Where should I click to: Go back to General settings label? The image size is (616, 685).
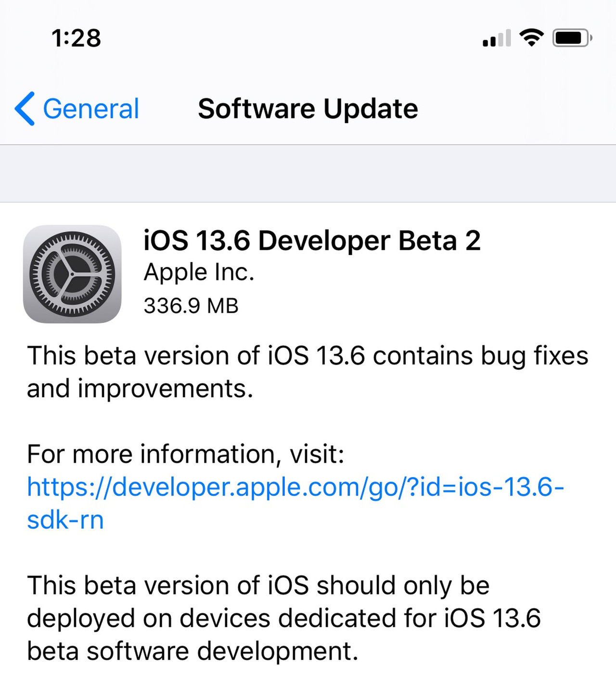click(x=91, y=109)
